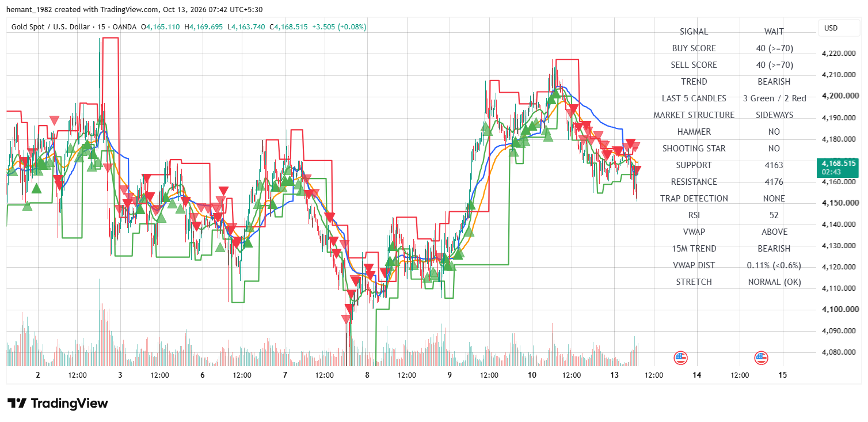This screenshot has height=422, width=868.
Task: Click the 4,220.000 price axis label
Action: 840,54
